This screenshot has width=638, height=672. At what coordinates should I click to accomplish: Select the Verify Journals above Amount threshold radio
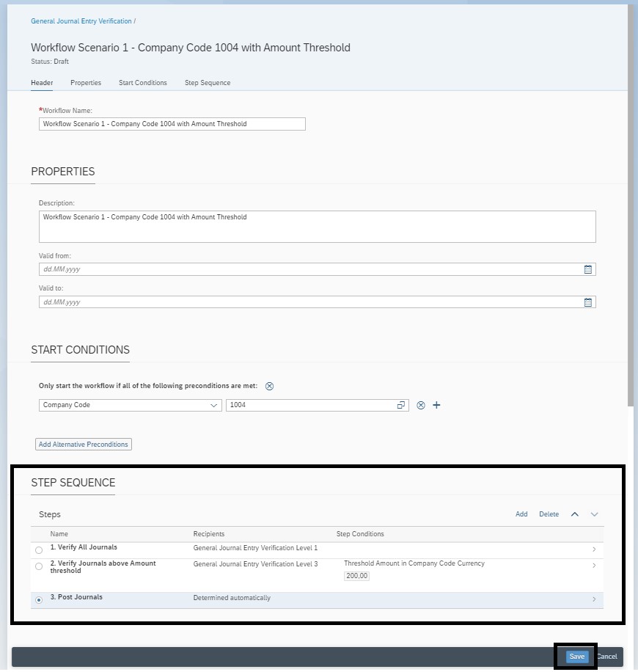(39, 566)
